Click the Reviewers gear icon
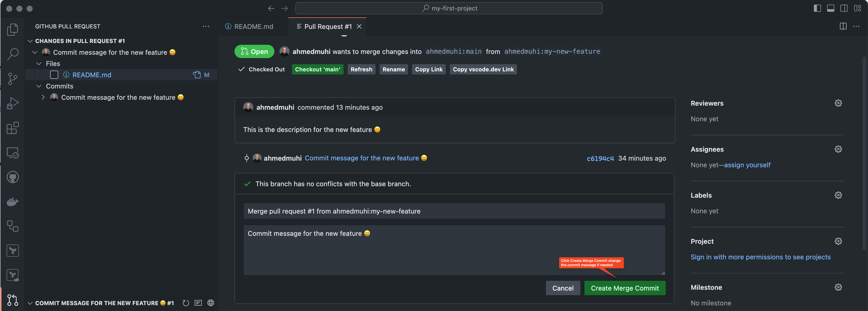The width and height of the screenshot is (868, 311). point(838,103)
